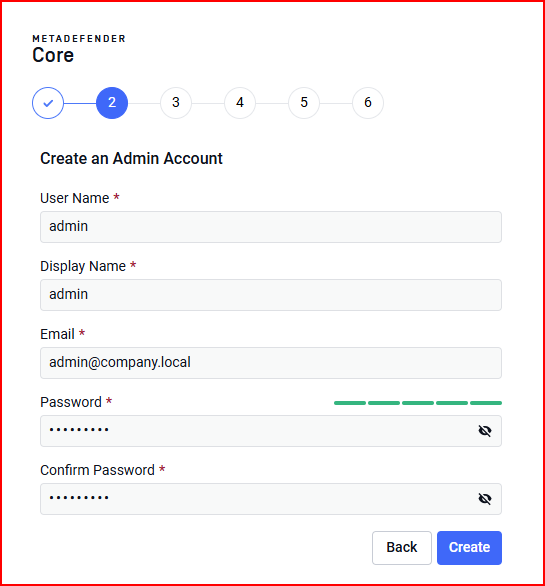Click the MetaDefender Core logo
Viewport: 545px width, 586px height.
pyautogui.click(x=79, y=49)
